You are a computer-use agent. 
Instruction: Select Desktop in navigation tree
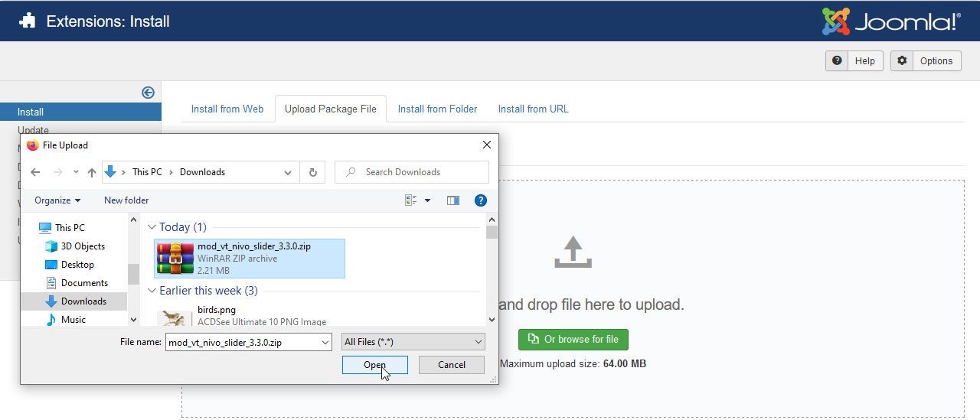coord(77,265)
